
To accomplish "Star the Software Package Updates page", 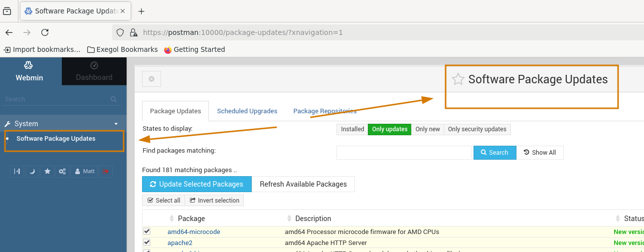I will point(458,79).
